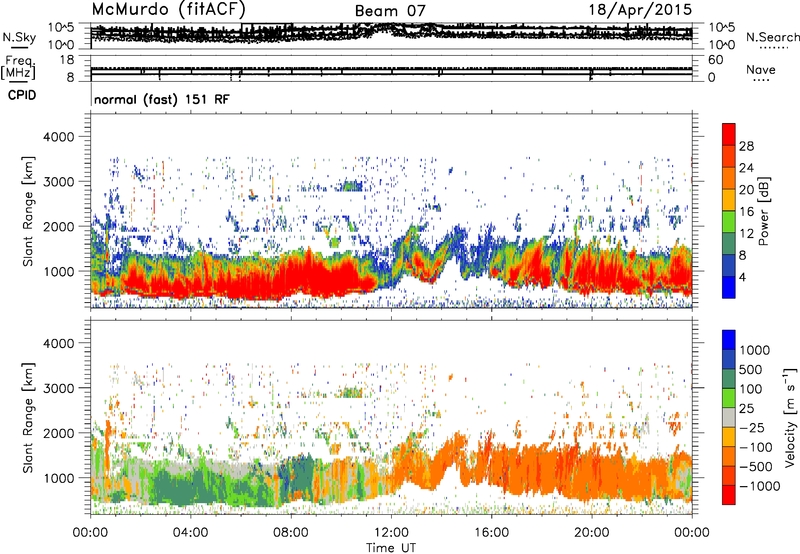Click the '08:00' time axis label

click(291, 532)
